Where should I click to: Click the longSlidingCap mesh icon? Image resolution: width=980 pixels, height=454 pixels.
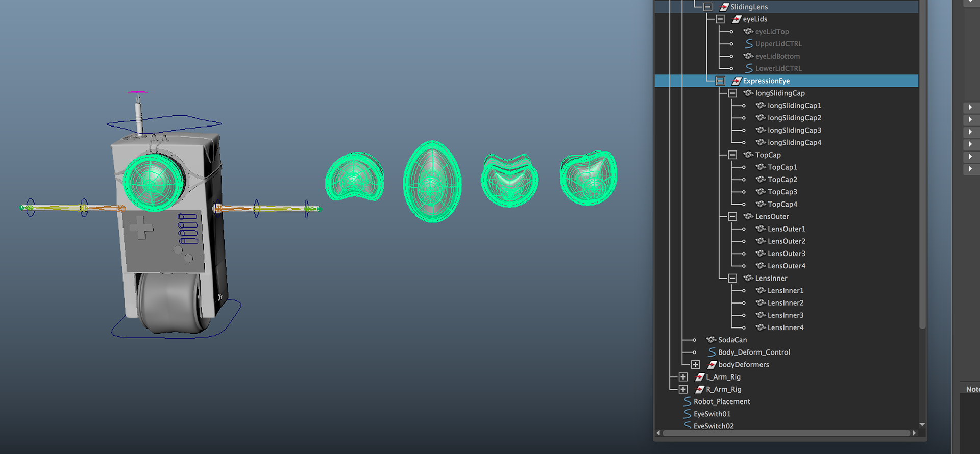click(x=748, y=93)
